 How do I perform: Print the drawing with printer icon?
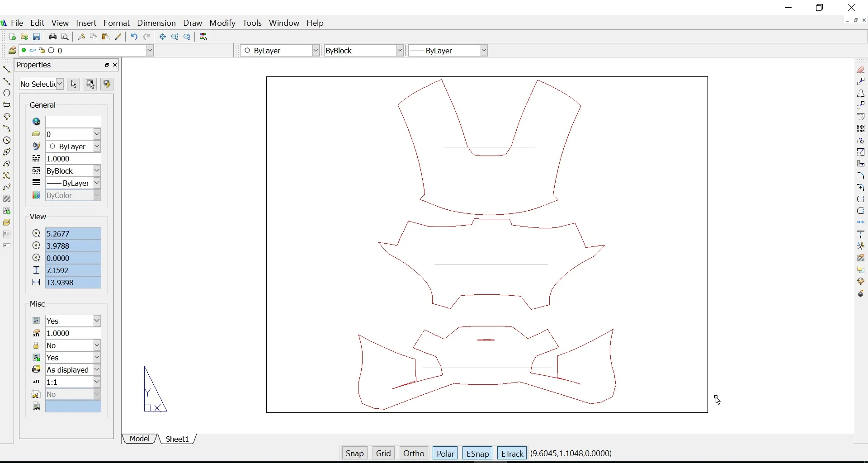pos(53,38)
